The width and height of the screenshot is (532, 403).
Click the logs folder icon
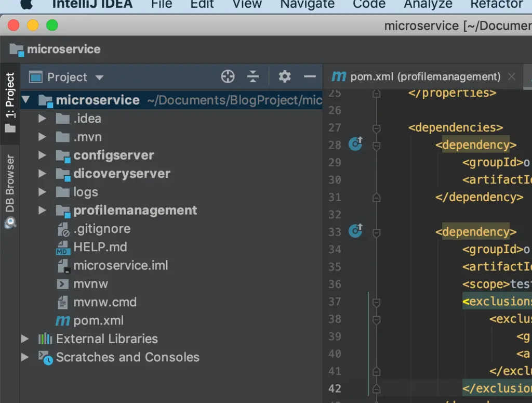(62, 192)
